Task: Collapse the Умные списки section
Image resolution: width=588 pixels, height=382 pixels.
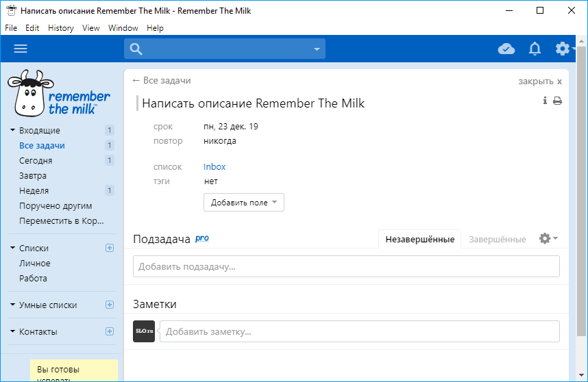Action: tap(12, 305)
